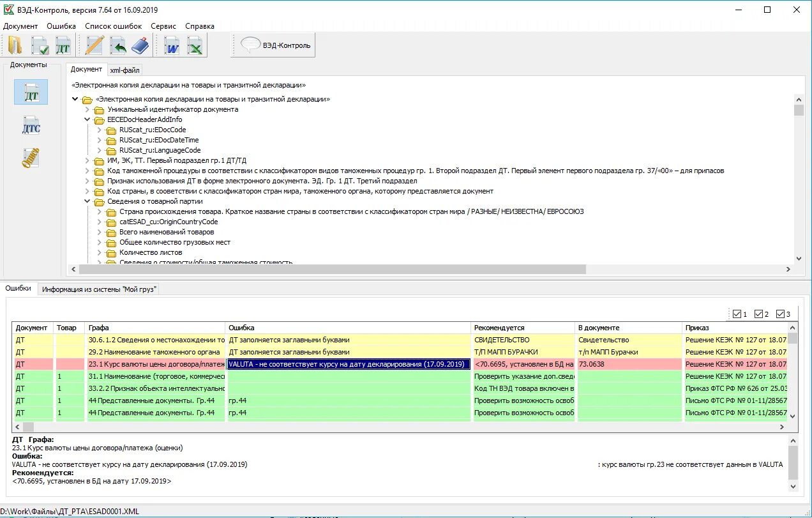The image size is (812, 518).
Task: Sort by the Графа column header
Action: (156, 328)
